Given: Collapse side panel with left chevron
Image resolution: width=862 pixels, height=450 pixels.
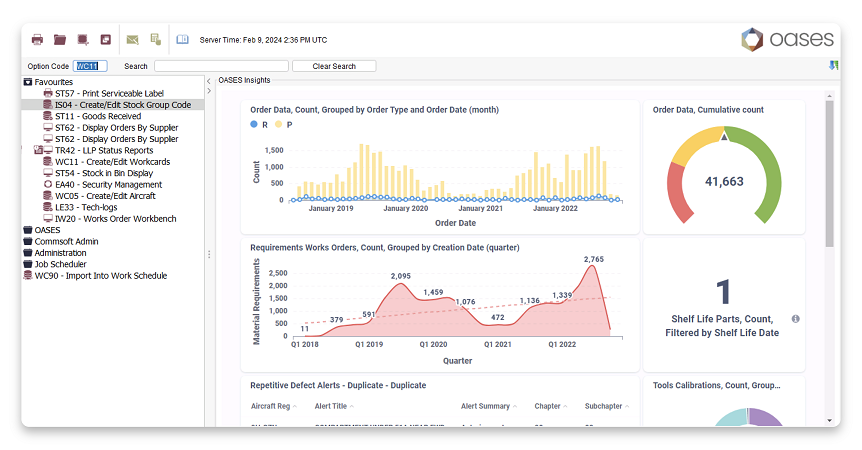Looking at the screenshot, I should point(209,81).
